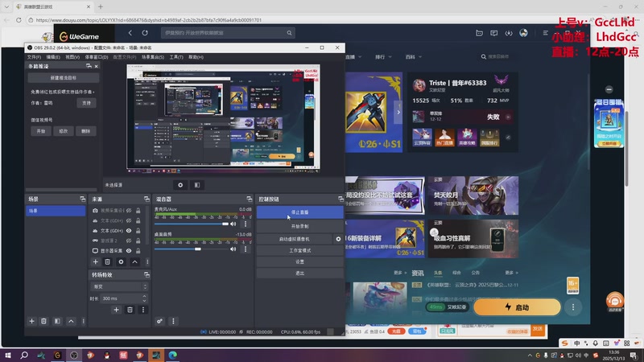The width and height of the screenshot is (644, 362).
Task: Open the 视图(V) menu in OBS
Action: pyautogui.click(x=72, y=57)
